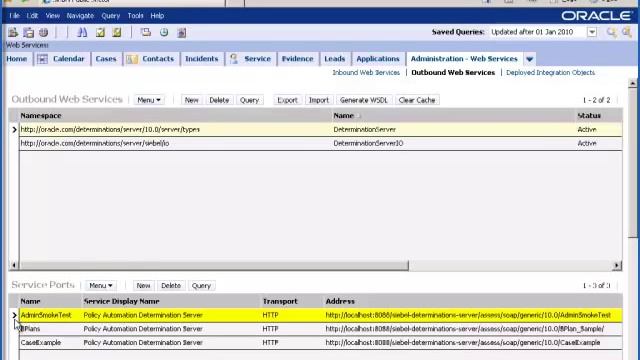Click New in Service Ports
This screenshot has height=360, width=640.
point(143,286)
